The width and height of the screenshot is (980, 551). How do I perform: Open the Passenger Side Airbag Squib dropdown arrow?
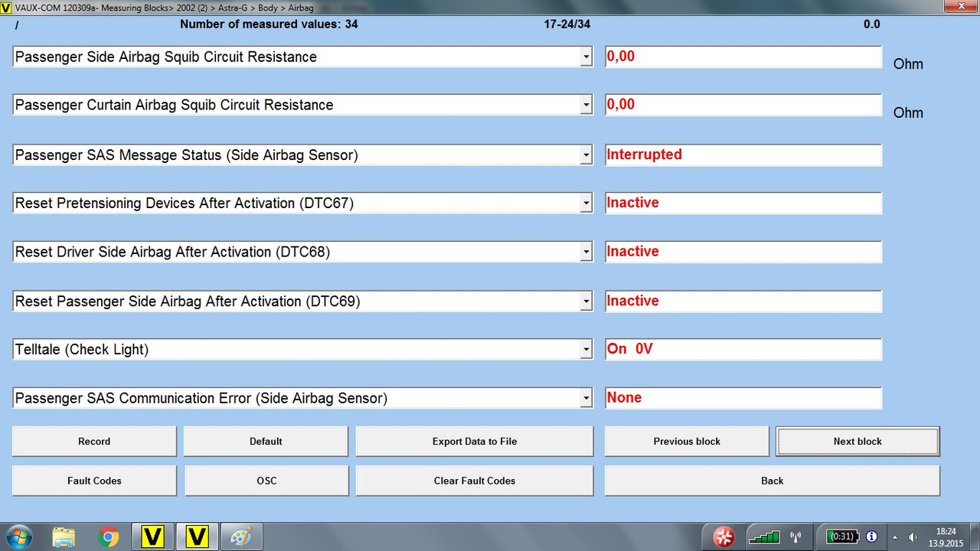[586, 57]
